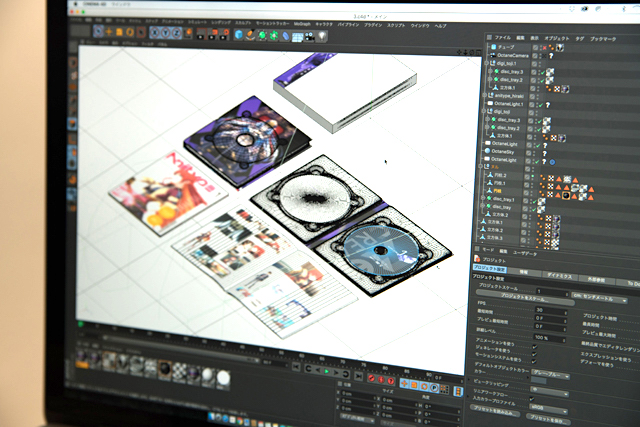Click the blue circle tag on OctaneLight row
Viewport: 640px width, 427px height.
(552, 162)
